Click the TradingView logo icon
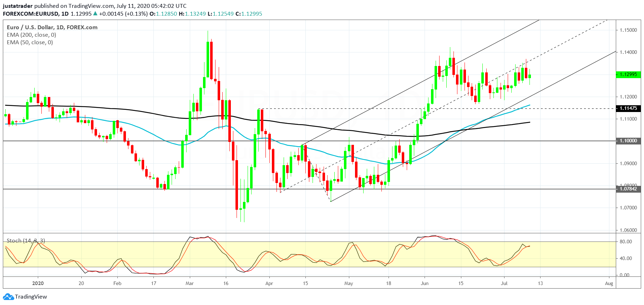644x305 pixels. [x=8, y=297]
